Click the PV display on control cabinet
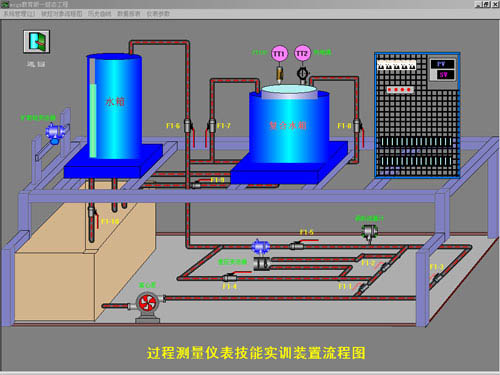The image size is (500, 375). (442, 64)
